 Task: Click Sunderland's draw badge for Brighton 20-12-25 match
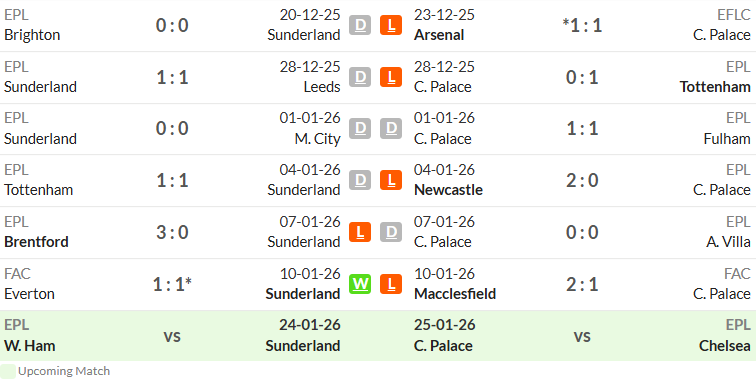[x=360, y=26]
